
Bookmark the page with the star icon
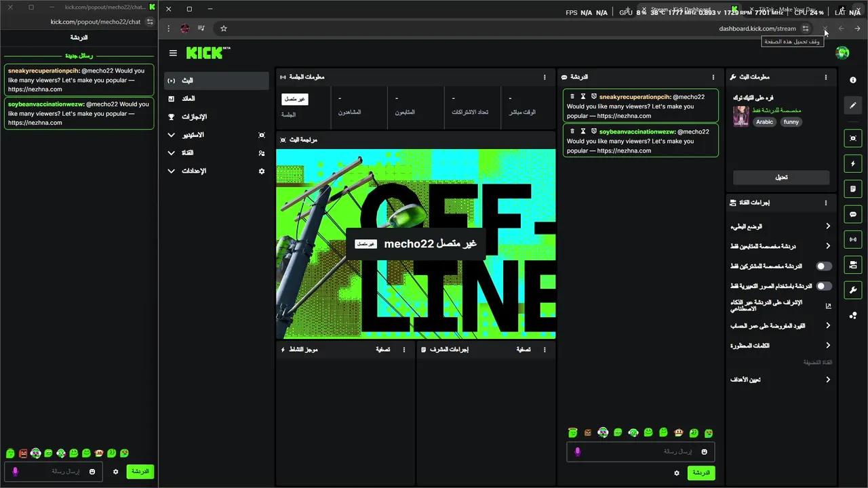(223, 28)
